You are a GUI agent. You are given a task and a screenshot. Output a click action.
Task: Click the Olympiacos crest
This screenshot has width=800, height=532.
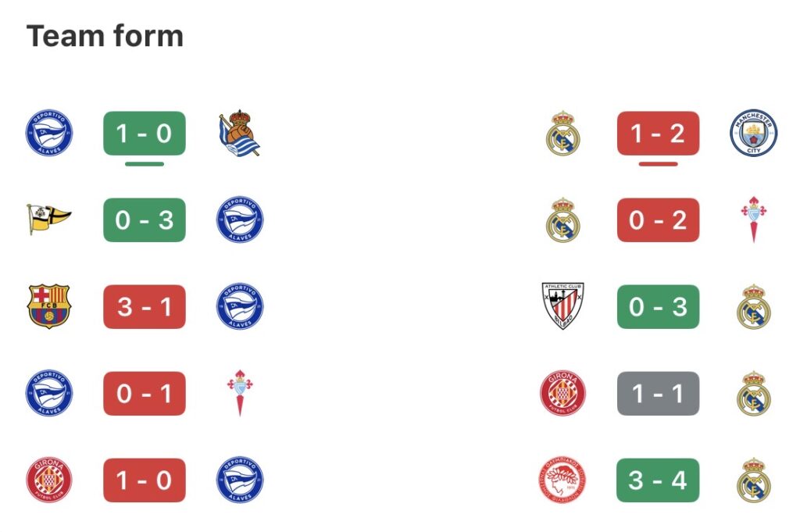pyautogui.click(x=562, y=480)
